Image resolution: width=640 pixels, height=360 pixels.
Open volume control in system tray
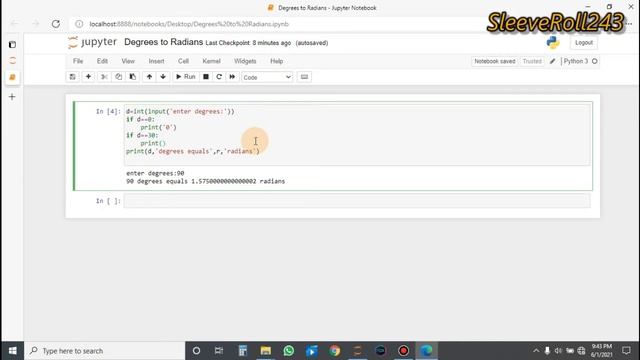click(558, 351)
